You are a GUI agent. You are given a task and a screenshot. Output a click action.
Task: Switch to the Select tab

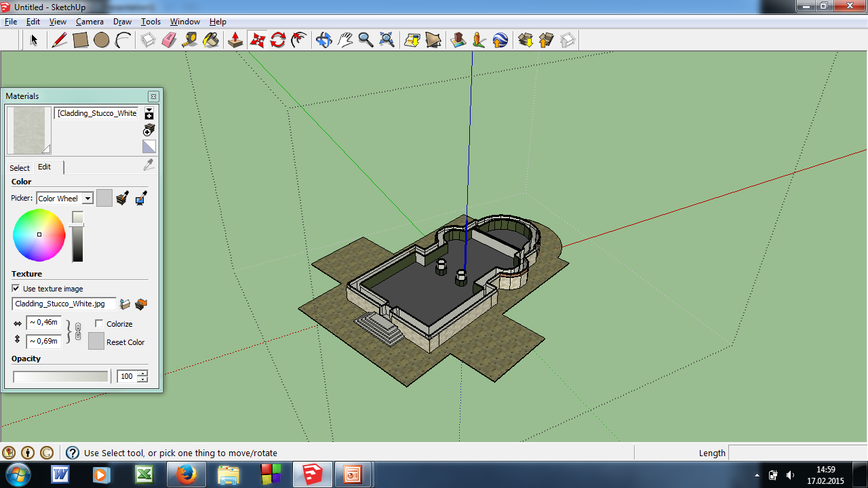[19, 167]
